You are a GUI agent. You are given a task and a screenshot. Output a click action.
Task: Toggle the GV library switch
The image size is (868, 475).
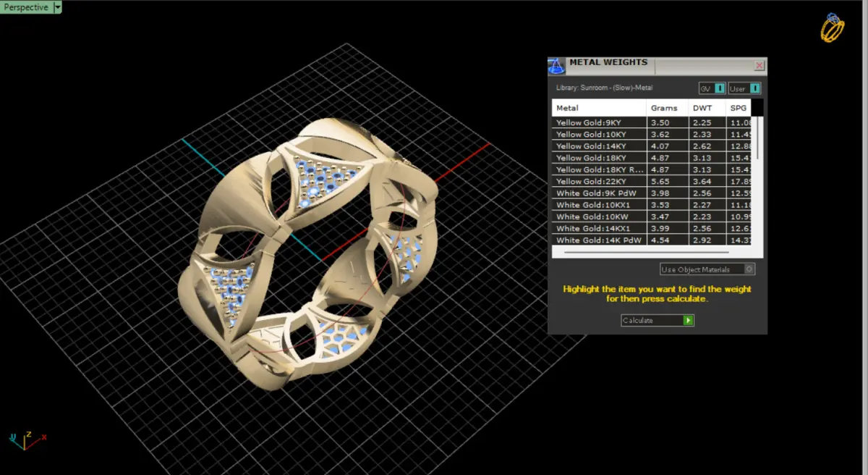coord(712,88)
